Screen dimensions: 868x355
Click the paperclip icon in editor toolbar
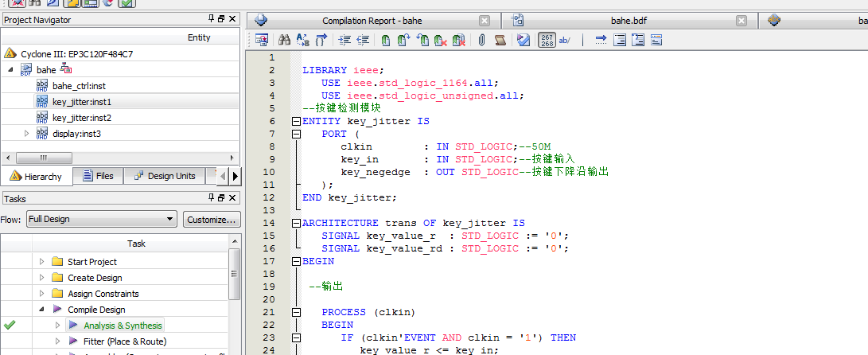point(481,40)
